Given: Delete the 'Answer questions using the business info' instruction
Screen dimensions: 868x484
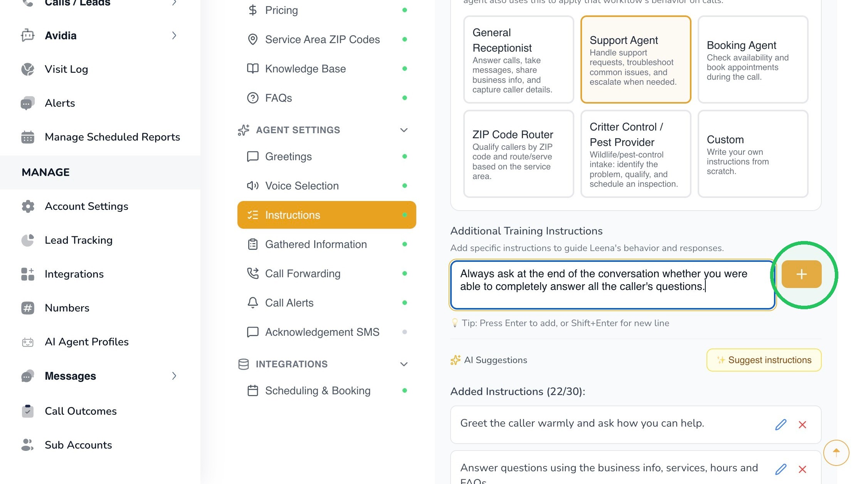Looking at the screenshot, I should tap(802, 469).
